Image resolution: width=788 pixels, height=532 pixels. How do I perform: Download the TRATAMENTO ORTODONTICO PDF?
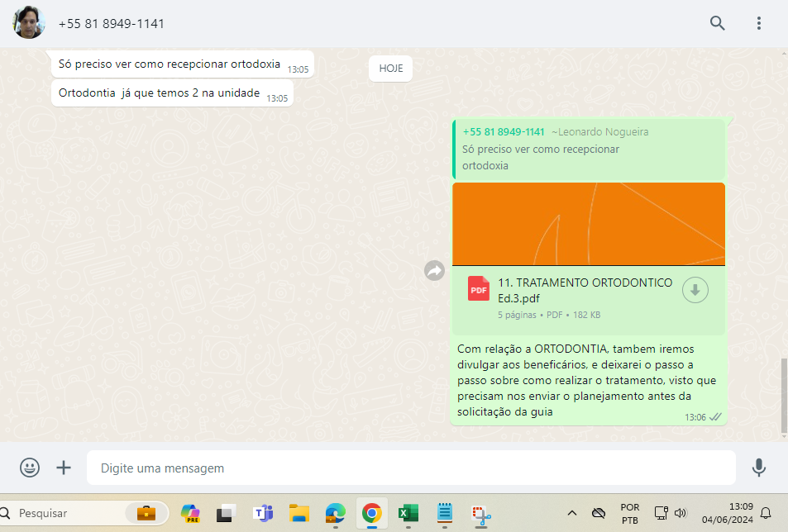[x=695, y=290]
